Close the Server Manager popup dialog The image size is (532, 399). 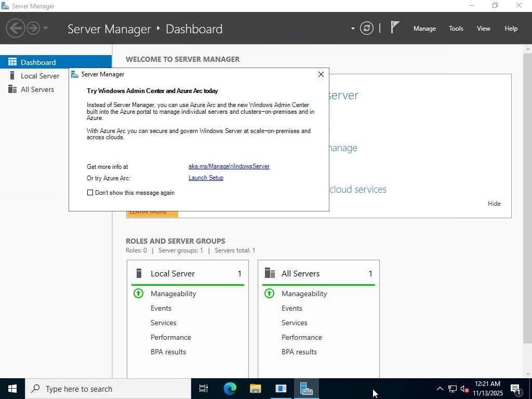[321, 74]
